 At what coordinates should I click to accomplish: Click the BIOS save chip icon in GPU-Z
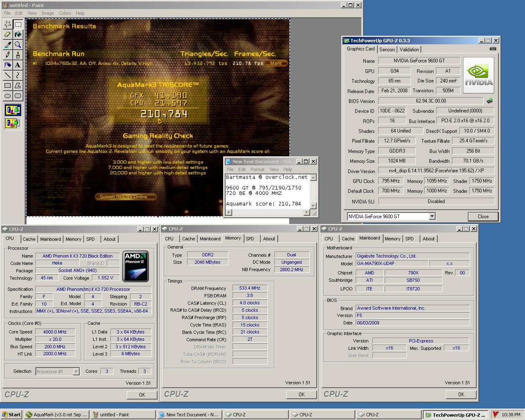(489, 100)
